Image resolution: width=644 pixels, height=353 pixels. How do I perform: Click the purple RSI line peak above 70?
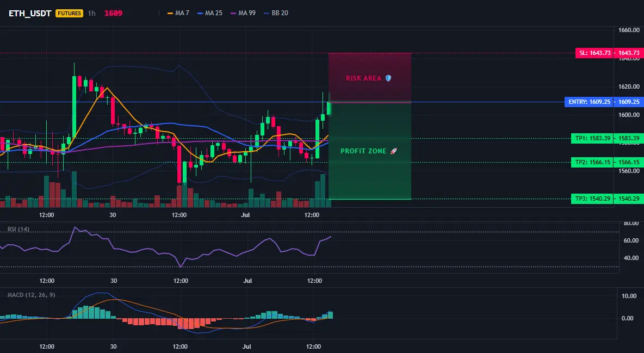pos(75,227)
